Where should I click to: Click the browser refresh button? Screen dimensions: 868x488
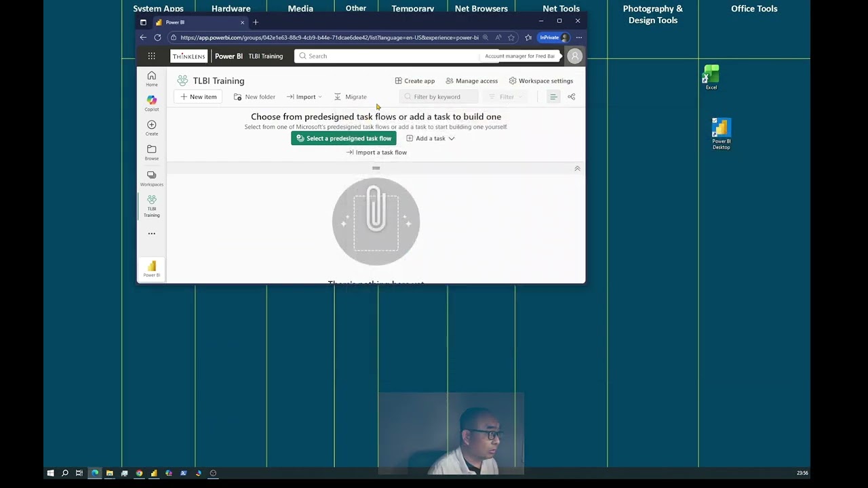coord(157,37)
